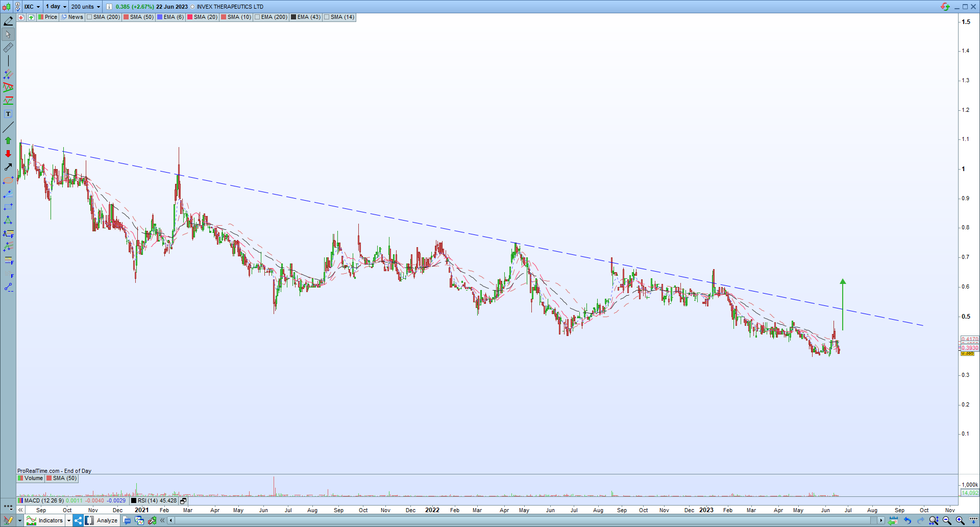Click the drawing-objects pencil button
The image size is (980, 527).
tap(9, 520)
